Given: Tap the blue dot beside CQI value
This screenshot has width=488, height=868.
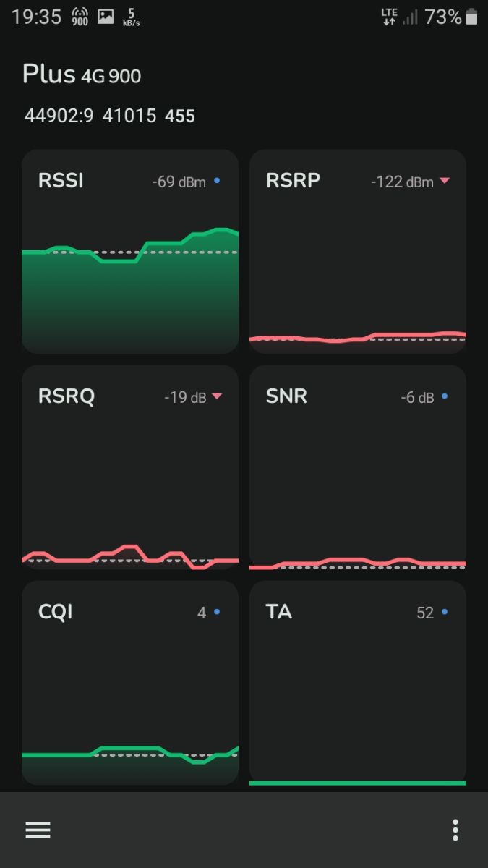Looking at the screenshot, I should tap(217, 612).
